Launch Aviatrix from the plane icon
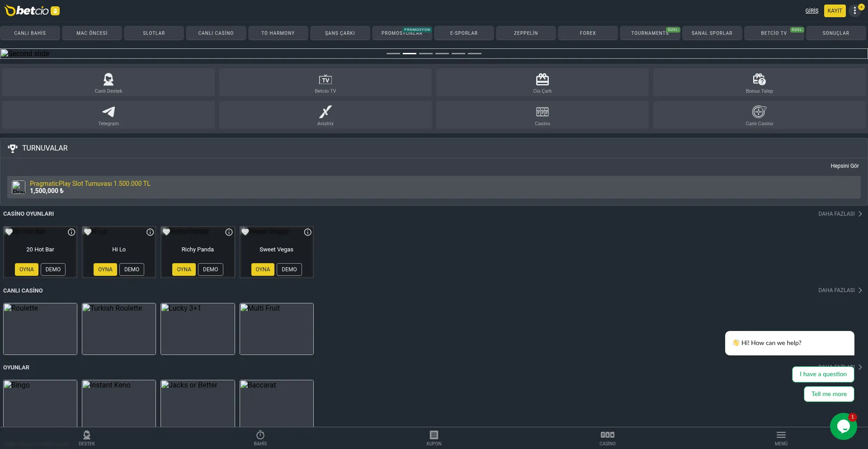Screen dimensions: 868x449 [x=325, y=112]
